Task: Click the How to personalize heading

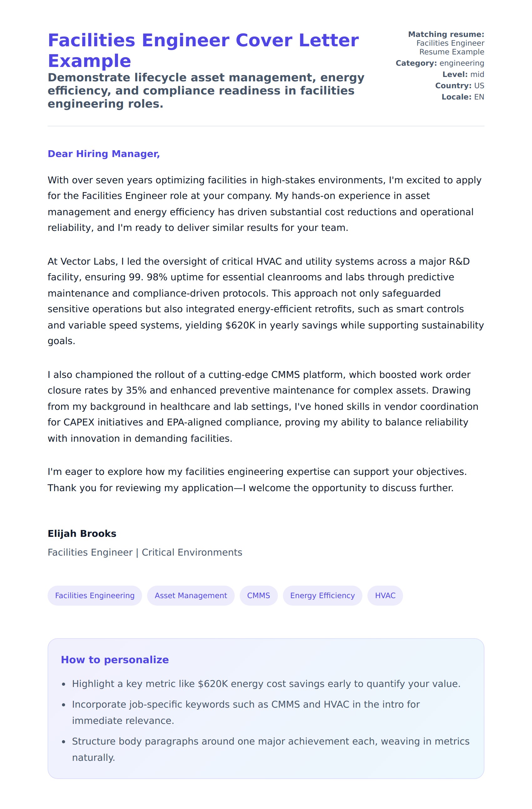Action: tap(115, 660)
